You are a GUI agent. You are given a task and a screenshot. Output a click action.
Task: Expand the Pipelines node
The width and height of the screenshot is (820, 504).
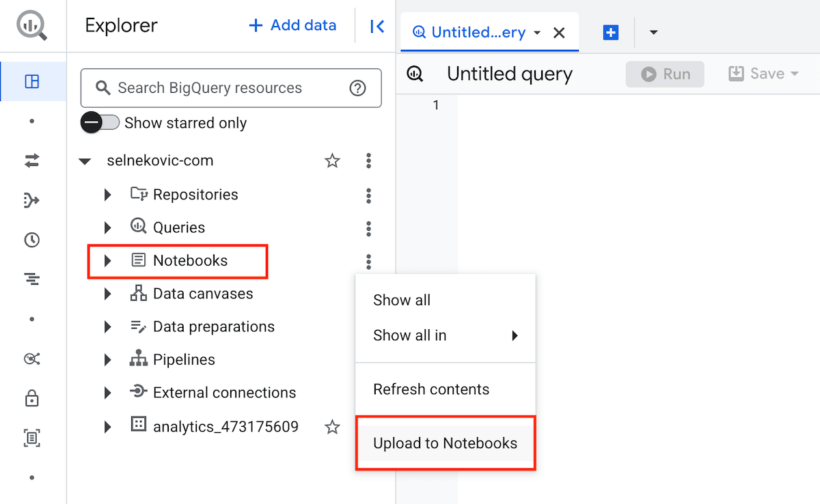(x=108, y=360)
